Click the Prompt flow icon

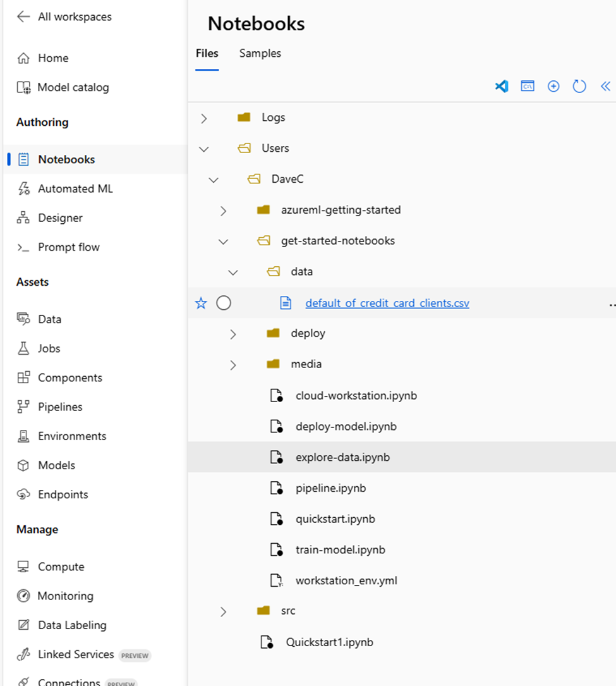click(23, 248)
